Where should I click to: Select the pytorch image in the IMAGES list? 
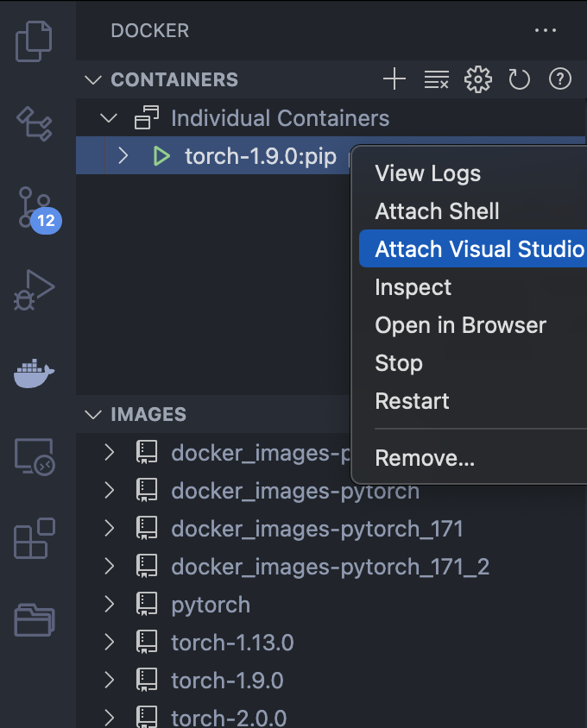(210, 604)
